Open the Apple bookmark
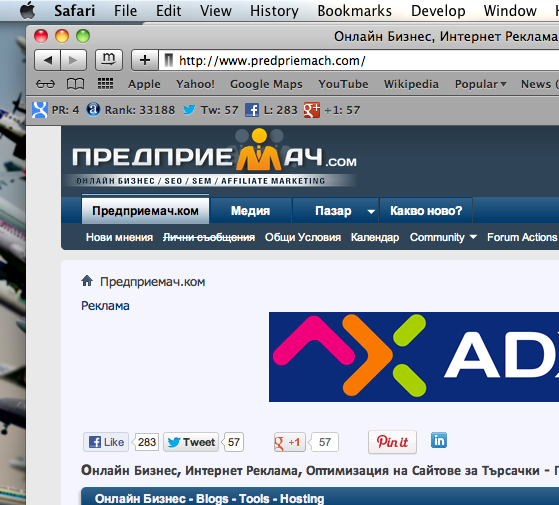The height and width of the screenshot is (505, 559). point(144,84)
